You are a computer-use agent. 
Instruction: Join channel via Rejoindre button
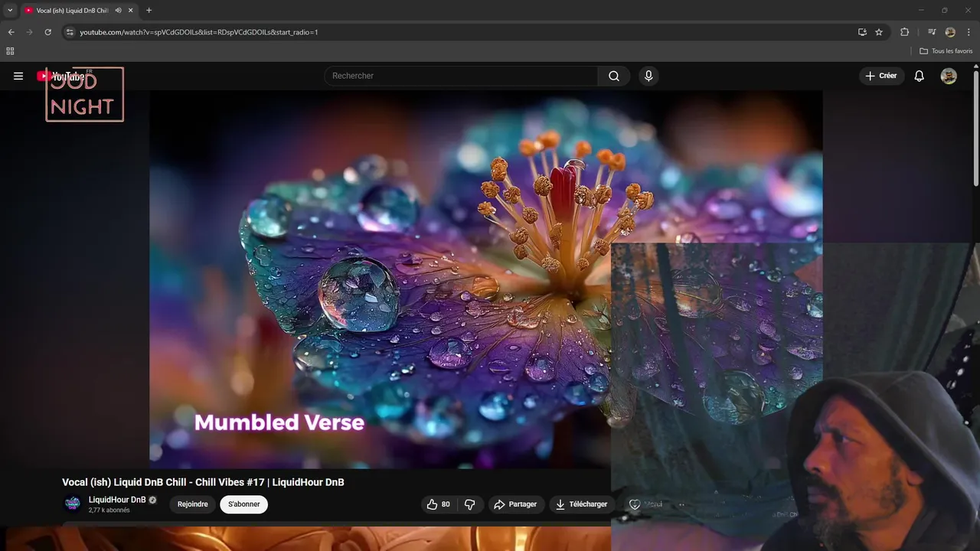(x=193, y=504)
